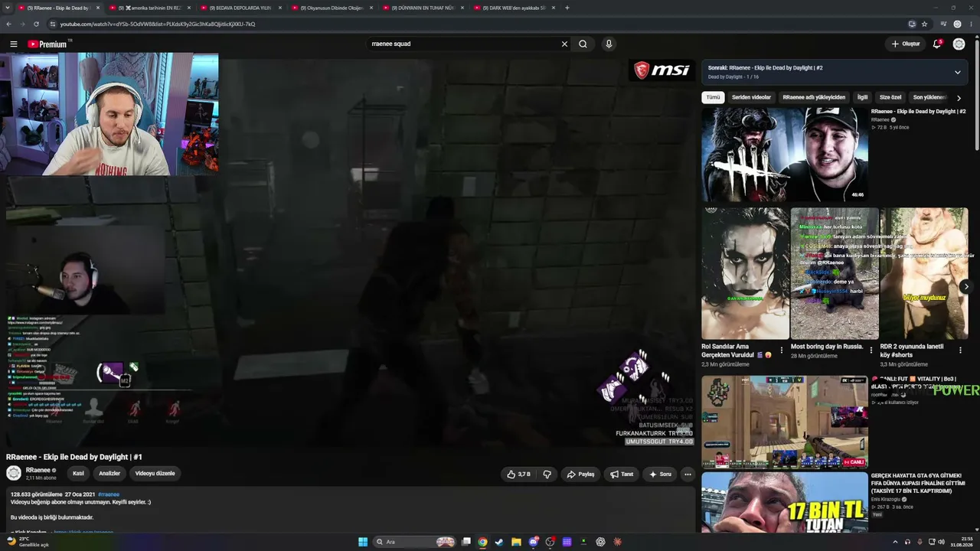Expand the playlist panel chevron
The width and height of the screenshot is (980, 551).
[x=957, y=73]
